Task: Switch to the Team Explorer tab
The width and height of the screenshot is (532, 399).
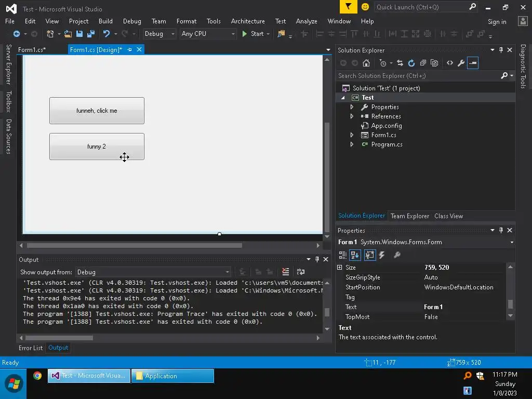Action: point(409,216)
